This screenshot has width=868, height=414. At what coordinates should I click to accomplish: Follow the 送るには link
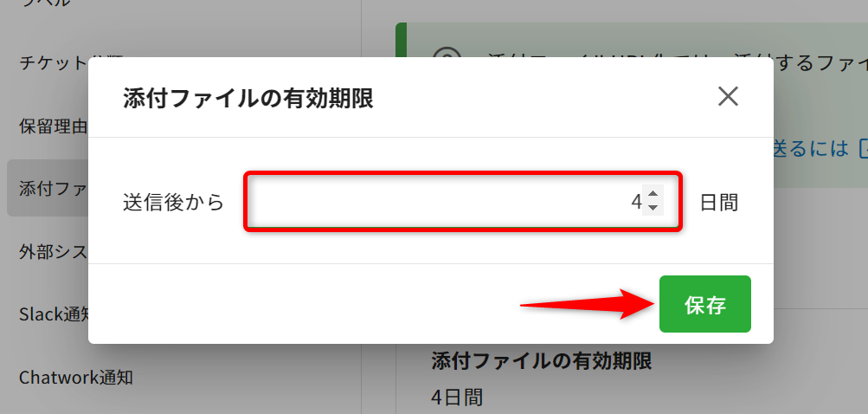(x=811, y=148)
